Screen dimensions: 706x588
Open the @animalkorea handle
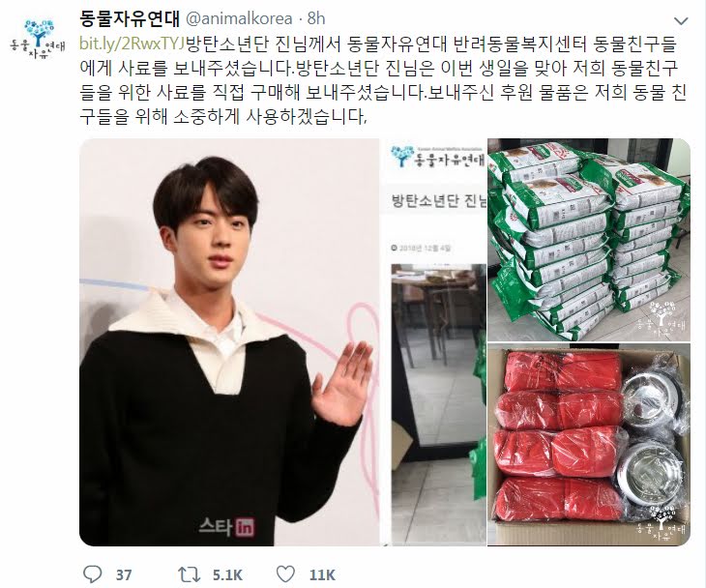click(239, 18)
